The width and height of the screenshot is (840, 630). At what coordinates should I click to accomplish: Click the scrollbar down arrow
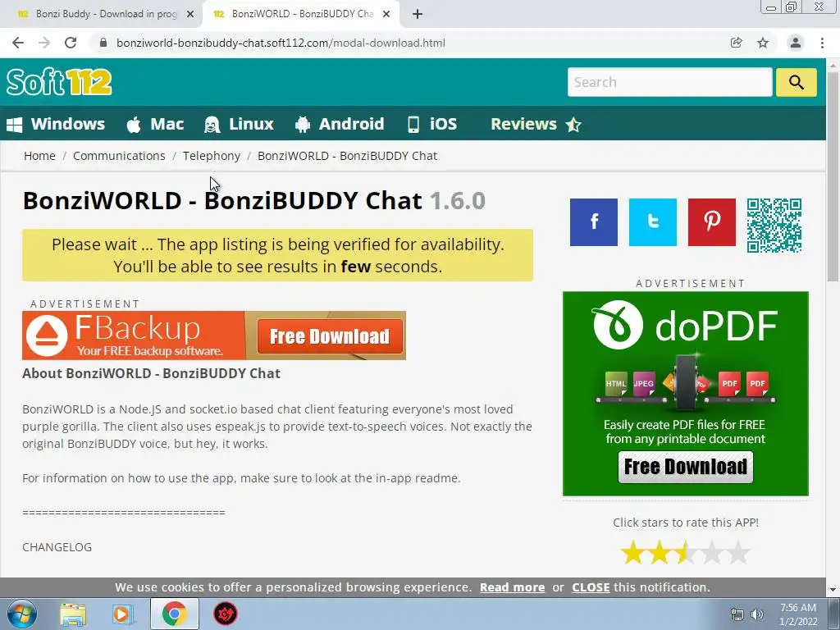pos(833,590)
